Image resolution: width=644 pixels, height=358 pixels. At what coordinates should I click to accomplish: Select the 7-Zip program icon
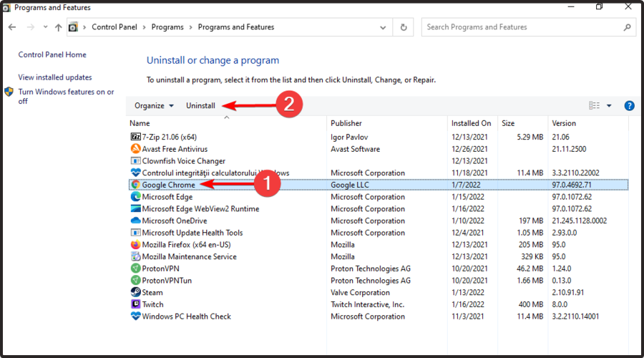coord(136,137)
